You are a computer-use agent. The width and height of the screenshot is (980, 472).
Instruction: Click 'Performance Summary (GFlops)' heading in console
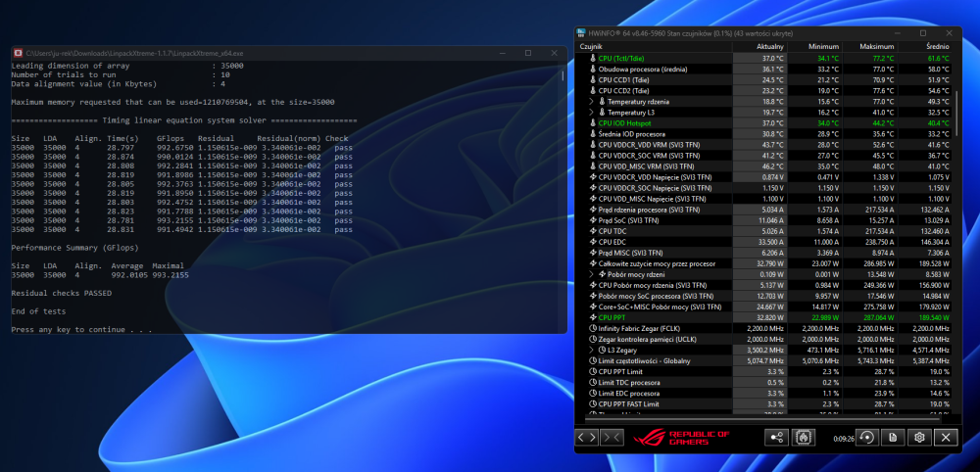point(74,248)
